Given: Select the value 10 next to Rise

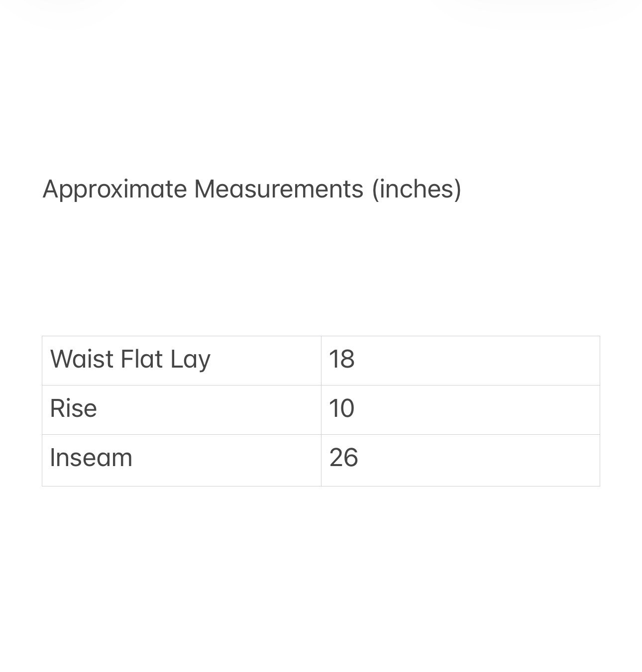Looking at the screenshot, I should click(341, 408).
